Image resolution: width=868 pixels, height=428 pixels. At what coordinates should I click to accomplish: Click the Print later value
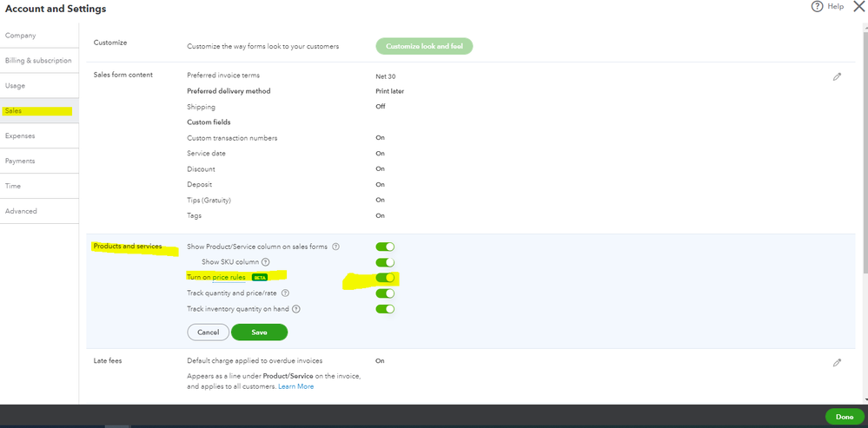[390, 91]
